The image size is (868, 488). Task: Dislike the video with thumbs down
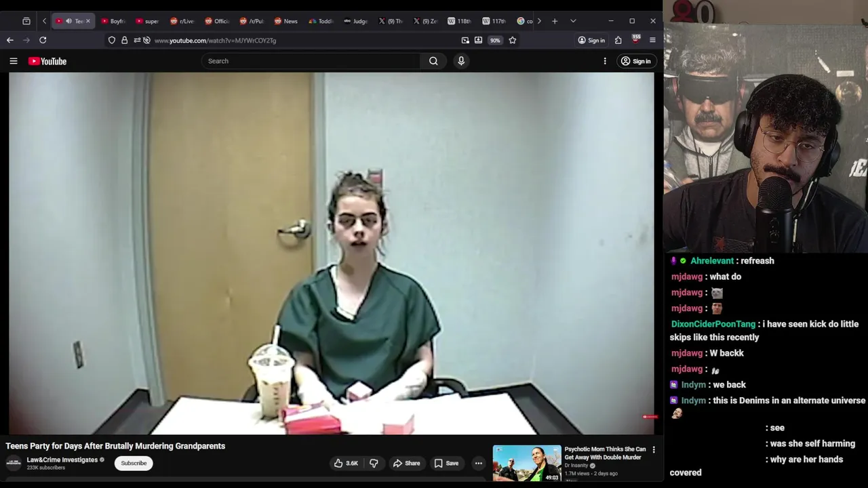[374, 463]
